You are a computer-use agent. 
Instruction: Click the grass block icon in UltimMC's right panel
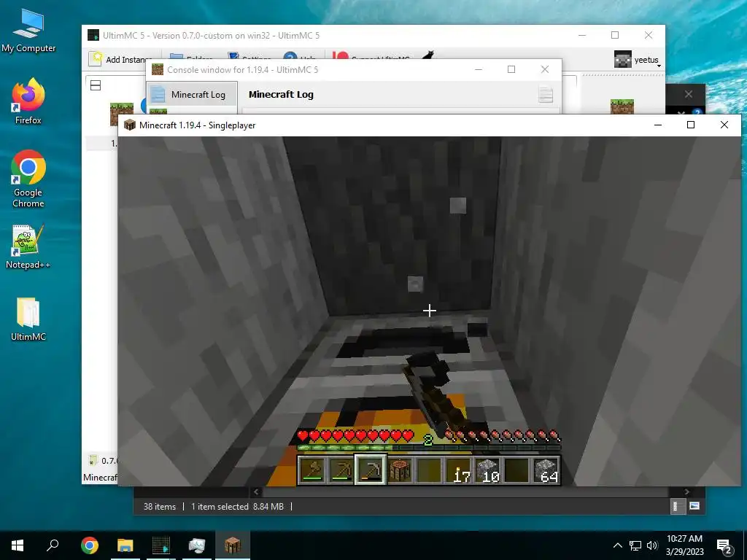click(622, 106)
